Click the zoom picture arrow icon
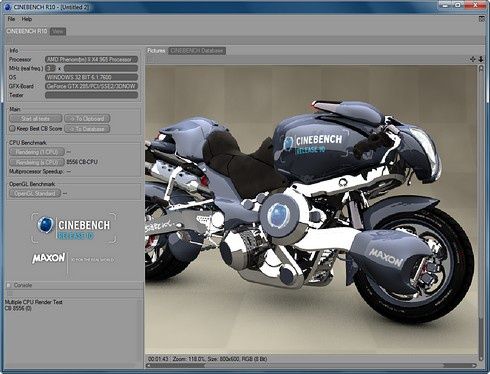Viewport: 490px width, 374px height. coord(481,59)
